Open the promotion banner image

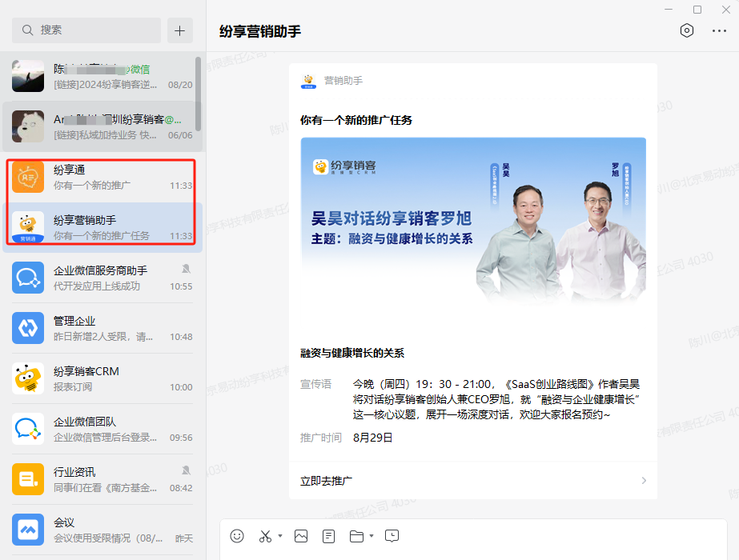pos(473,222)
